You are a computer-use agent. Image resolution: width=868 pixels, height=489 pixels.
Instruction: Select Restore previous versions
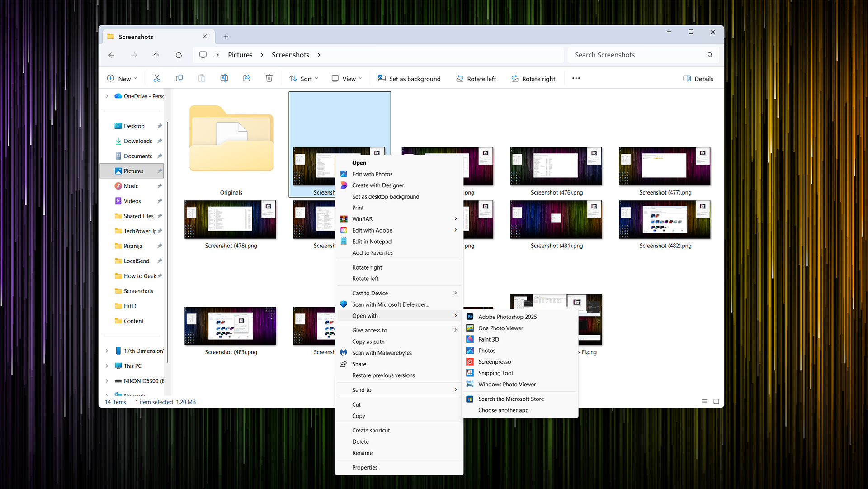pos(399,375)
